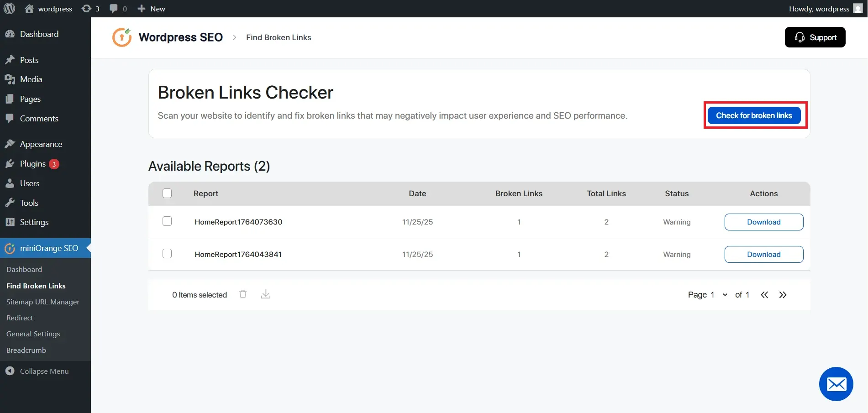This screenshot has height=413, width=868.
Task: Check the HomeReport1764043841 checkbox
Action: click(167, 254)
